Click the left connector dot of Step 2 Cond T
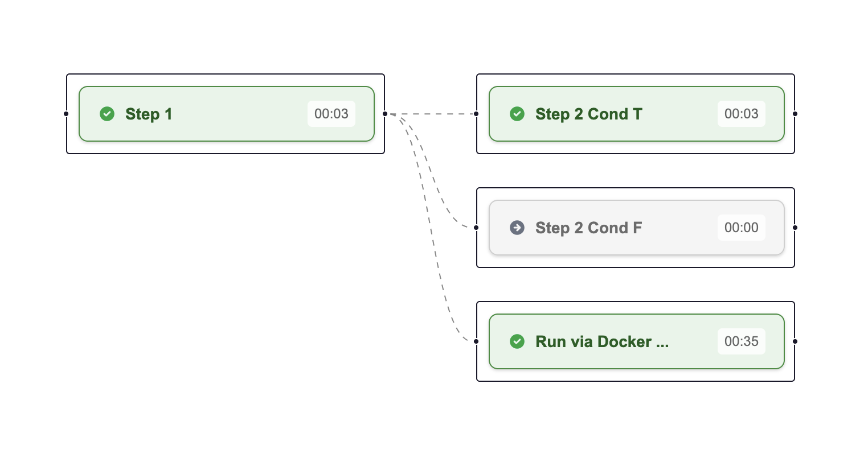The width and height of the screenshot is (868, 470). click(x=476, y=114)
